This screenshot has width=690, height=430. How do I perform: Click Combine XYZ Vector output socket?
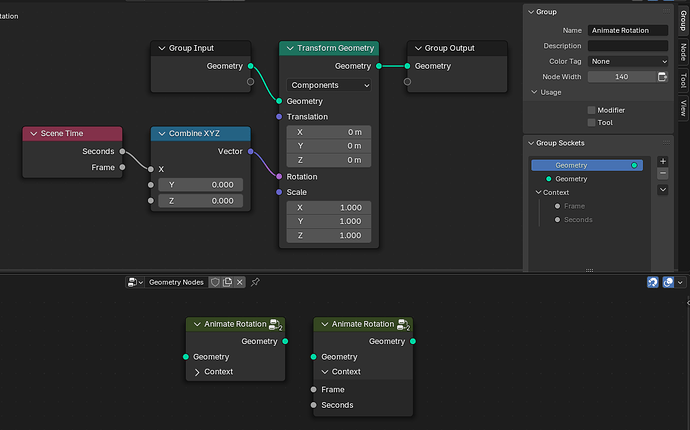click(x=250, y=151)
